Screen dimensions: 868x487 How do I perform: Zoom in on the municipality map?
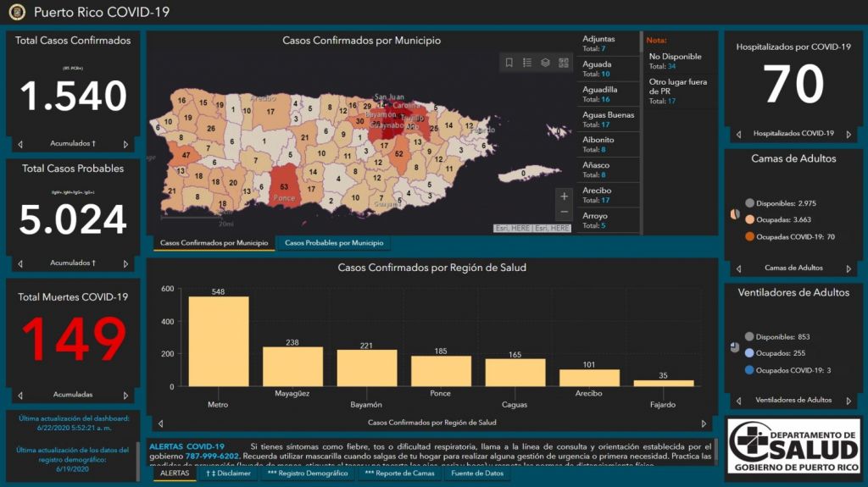[x=565, y=196]
